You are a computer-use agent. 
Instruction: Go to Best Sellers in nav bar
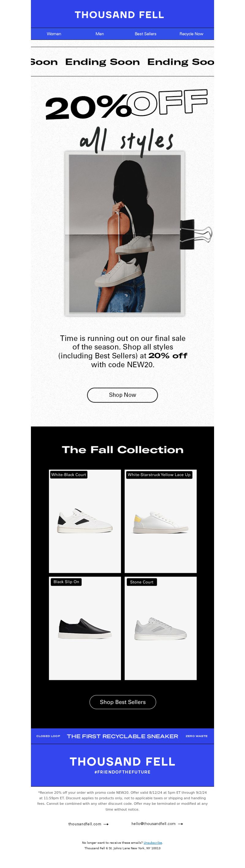(x=145, y=34)
